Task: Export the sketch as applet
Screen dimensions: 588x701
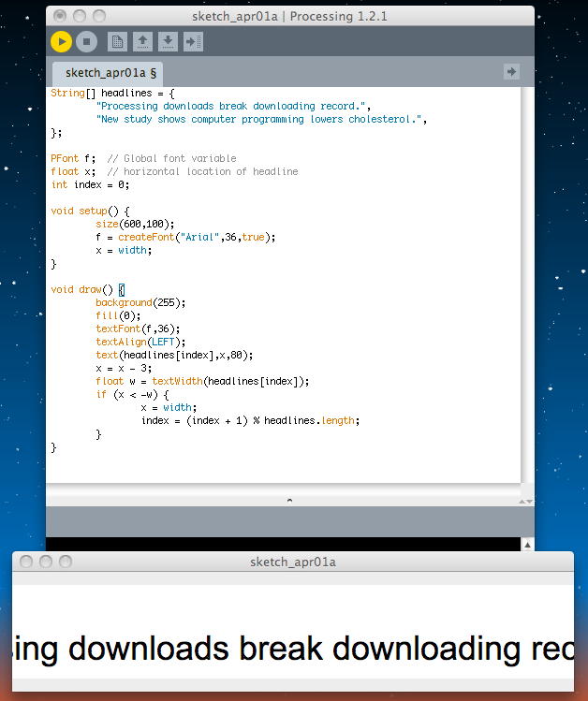Action: click(193, 41)
